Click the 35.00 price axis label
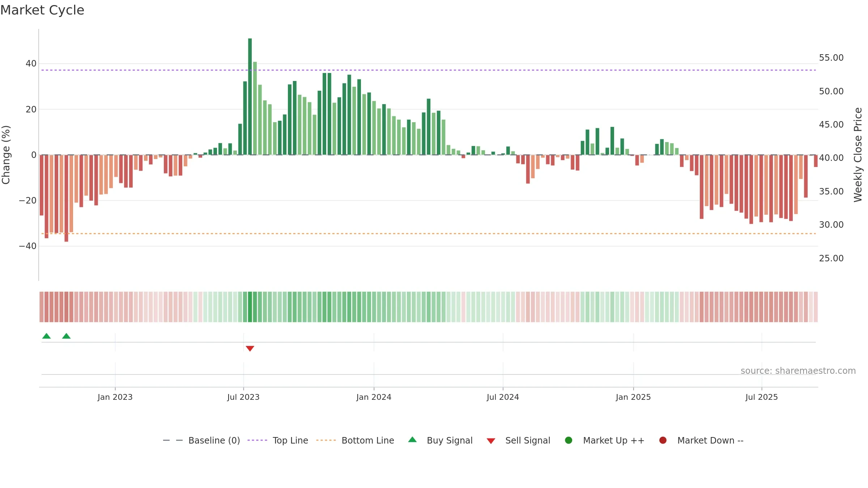The width and height of the screenshot is (868, 488). (831, 191)
